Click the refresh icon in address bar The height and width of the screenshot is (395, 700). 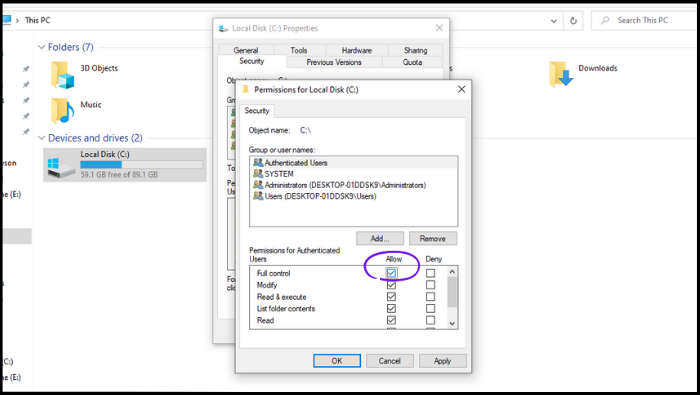coord(573,21)
